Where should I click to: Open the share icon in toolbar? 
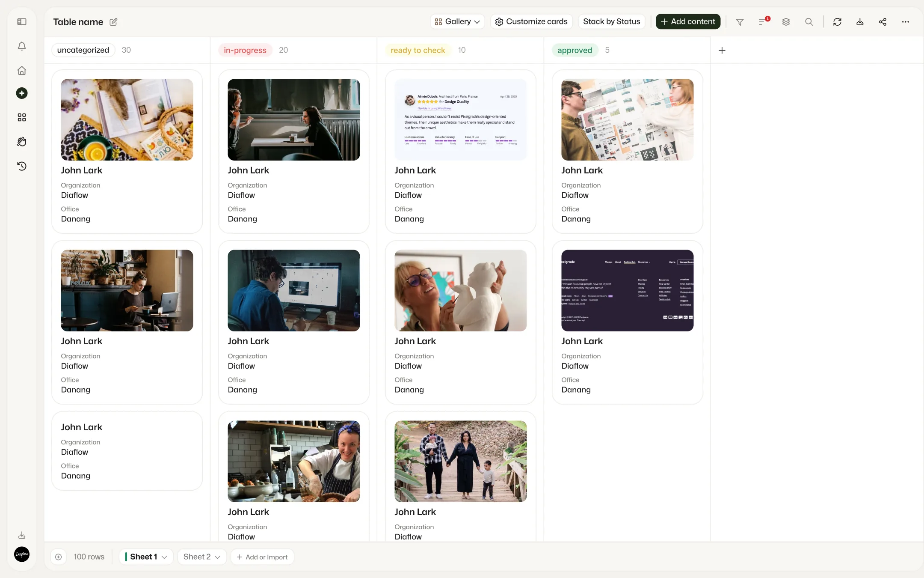[x=883, y=22]
